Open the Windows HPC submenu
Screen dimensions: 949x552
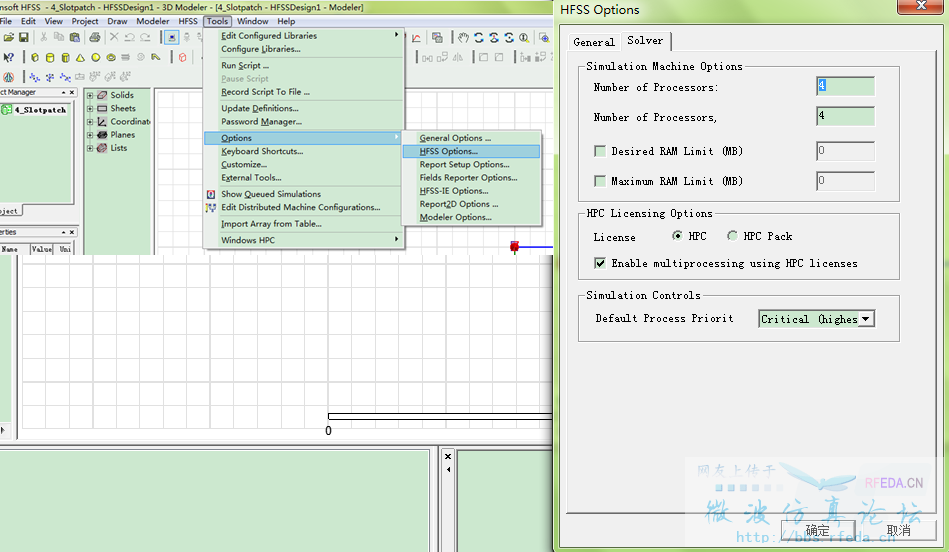pos(303,240)
